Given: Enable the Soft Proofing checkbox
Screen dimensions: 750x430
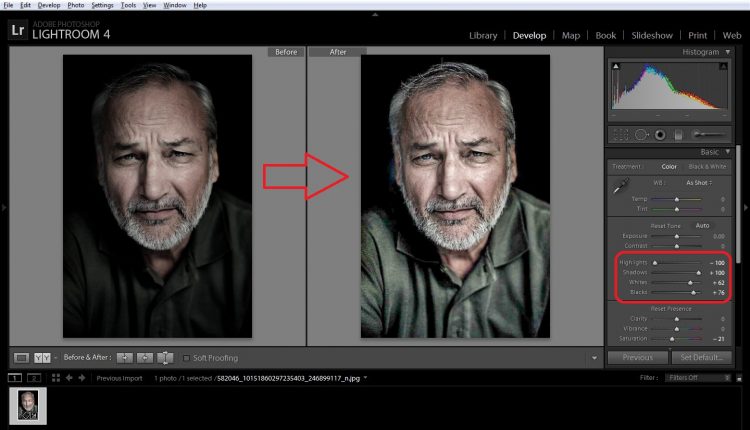Looking at the screenshot, I should coord(187,357).
